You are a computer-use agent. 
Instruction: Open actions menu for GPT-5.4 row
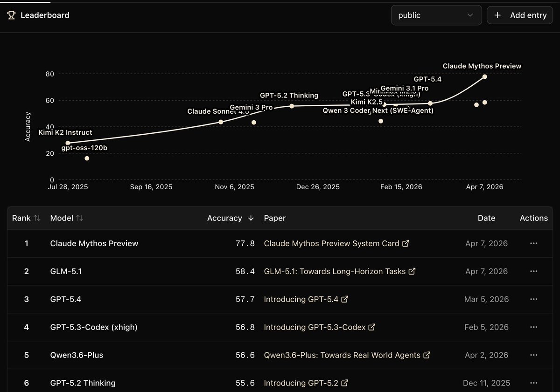[x=534, y=299]
